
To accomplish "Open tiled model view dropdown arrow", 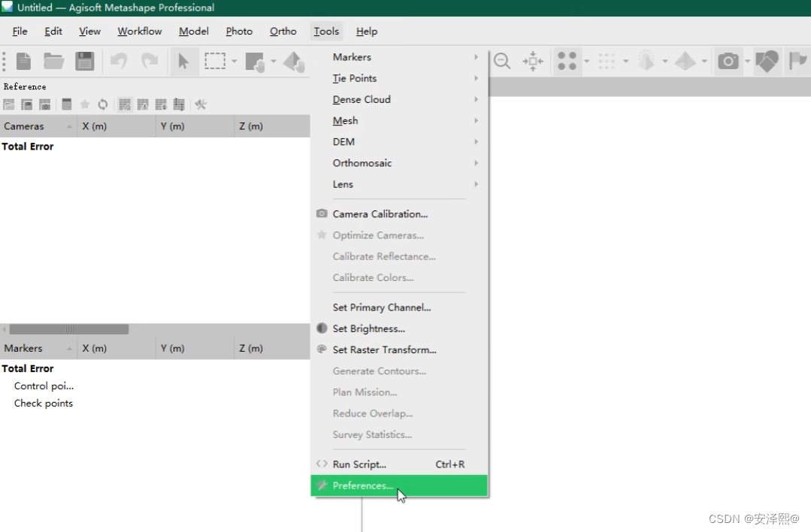I will [704, 62].
